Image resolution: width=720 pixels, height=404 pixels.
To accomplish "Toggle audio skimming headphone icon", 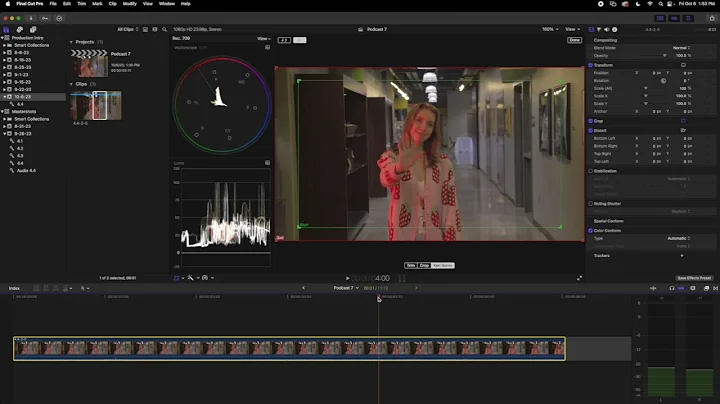I will pyautogui.click(x=672, y=288).
